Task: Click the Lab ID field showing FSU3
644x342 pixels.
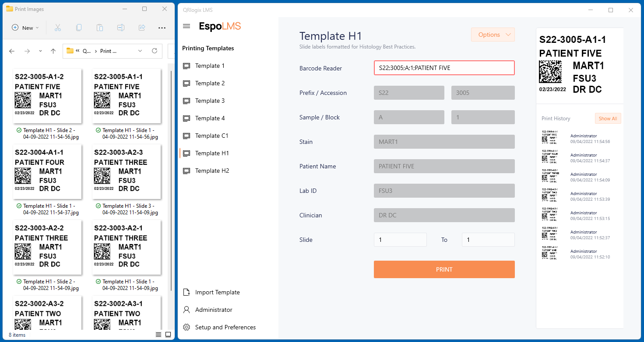Action: click(x=444, y=191)
